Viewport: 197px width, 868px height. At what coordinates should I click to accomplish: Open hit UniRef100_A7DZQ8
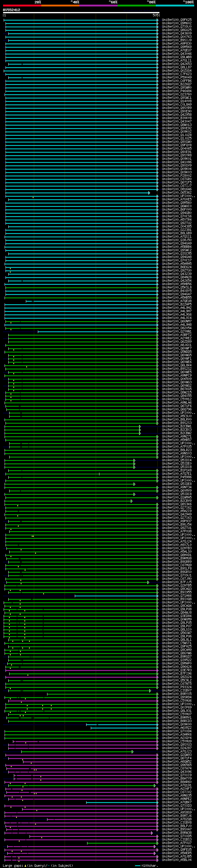tap(177, 819)
